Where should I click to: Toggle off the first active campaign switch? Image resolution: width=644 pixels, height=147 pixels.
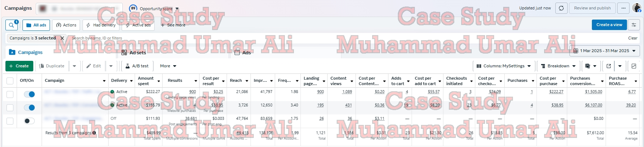[x=29, y=94]
